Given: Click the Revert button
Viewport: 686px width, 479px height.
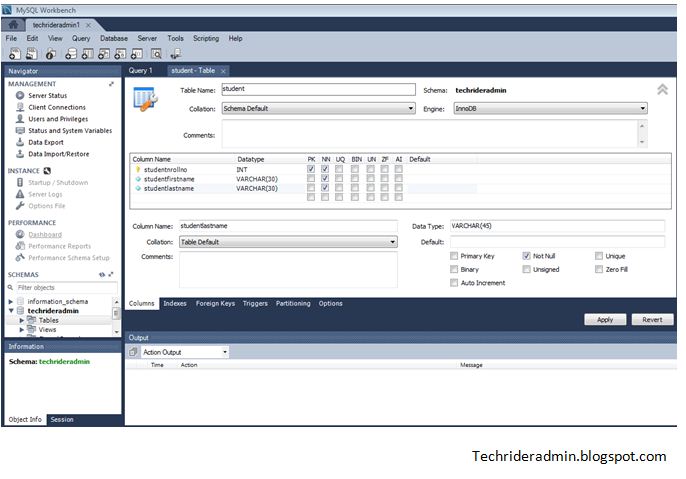Looking at the screenshot, I should 652,320.
